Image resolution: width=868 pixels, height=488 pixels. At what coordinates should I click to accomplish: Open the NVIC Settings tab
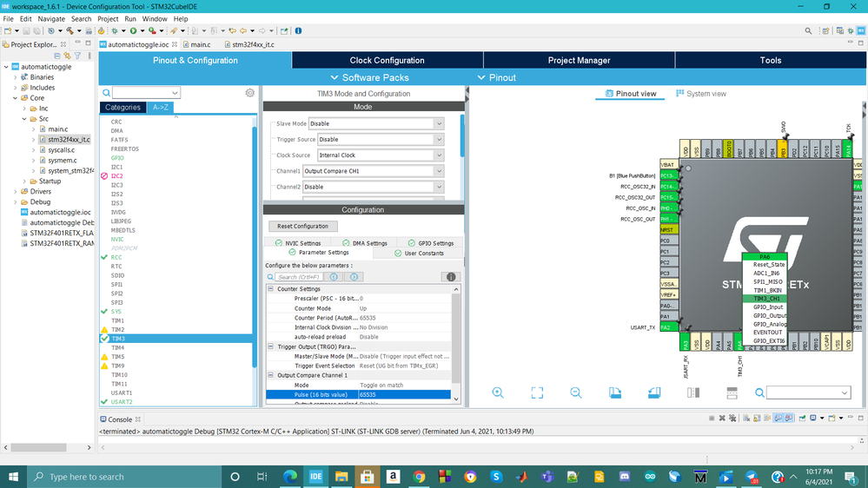pyautogui.click(x=298, y=243)
